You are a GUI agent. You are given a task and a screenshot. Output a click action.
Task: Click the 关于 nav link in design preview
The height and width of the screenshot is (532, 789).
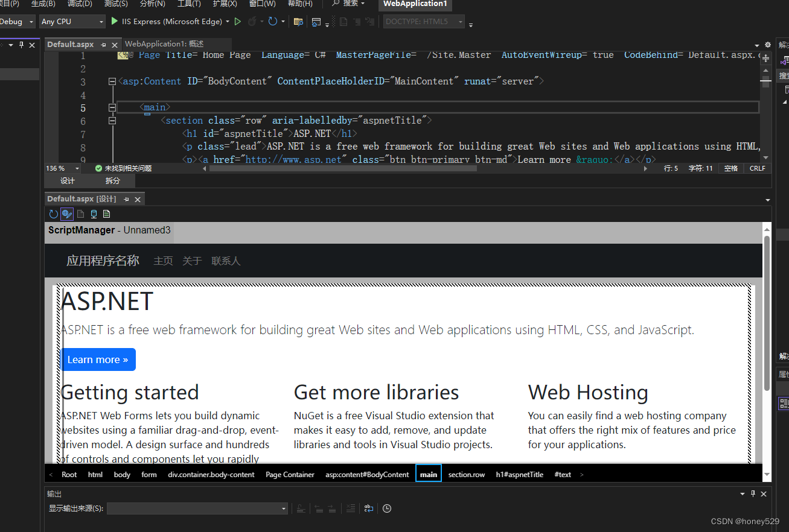pos(192,261)
